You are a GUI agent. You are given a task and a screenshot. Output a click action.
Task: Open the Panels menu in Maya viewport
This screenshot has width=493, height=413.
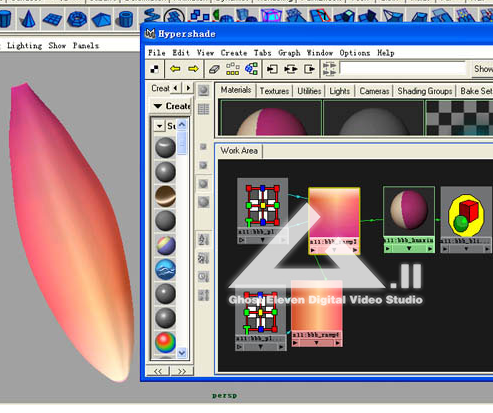86,45
